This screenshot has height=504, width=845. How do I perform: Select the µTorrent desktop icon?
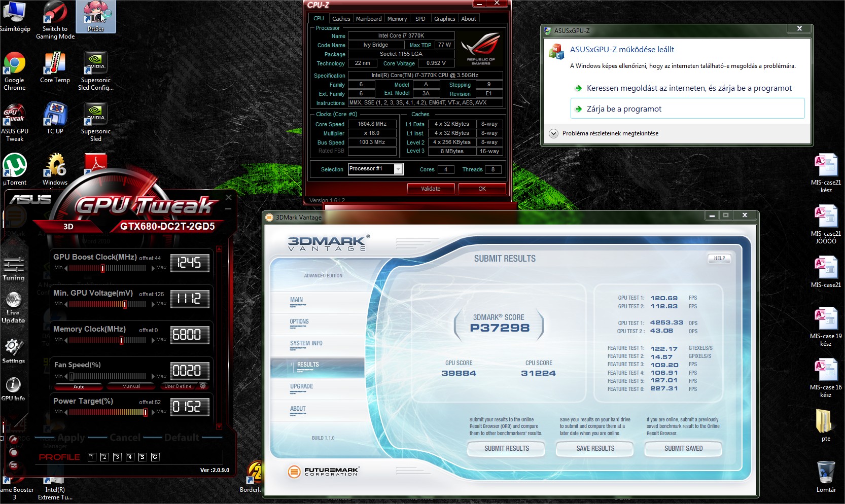click(15, 170)
